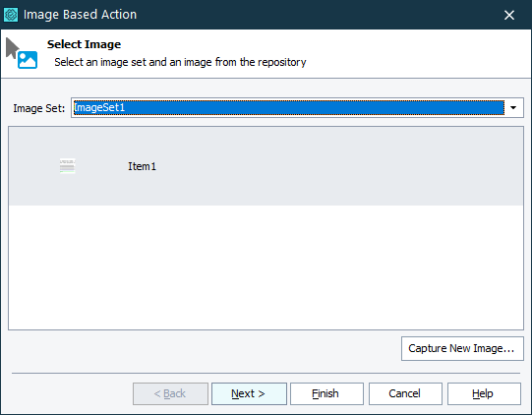Click empty white area of the image list
Viewport: 532px width, 415px height.
pos(266,267)
